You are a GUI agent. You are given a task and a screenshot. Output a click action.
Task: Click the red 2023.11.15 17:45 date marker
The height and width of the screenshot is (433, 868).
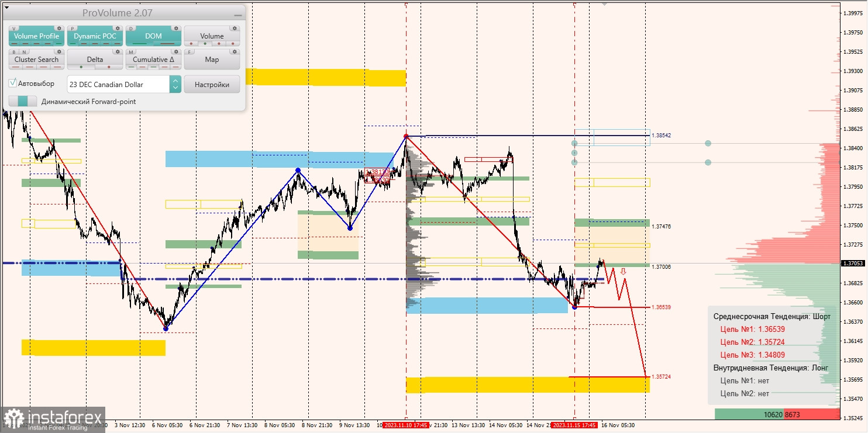(575, 425)
